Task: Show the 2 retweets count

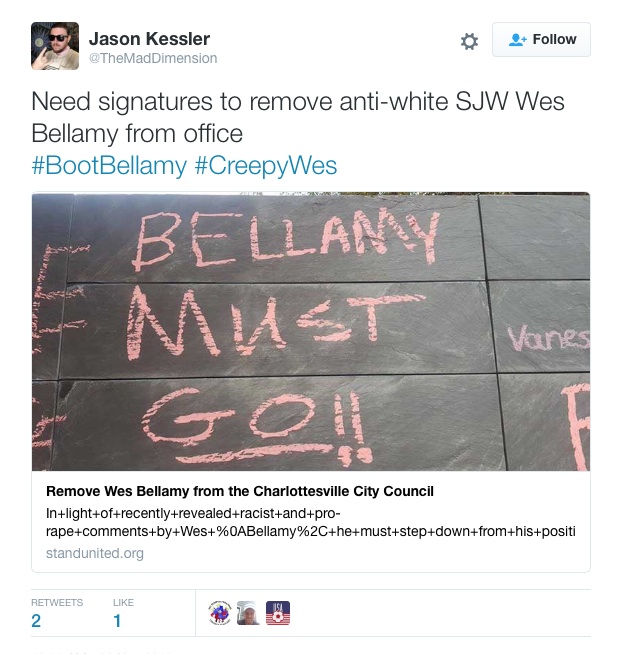Action: [x=36, y=621]
